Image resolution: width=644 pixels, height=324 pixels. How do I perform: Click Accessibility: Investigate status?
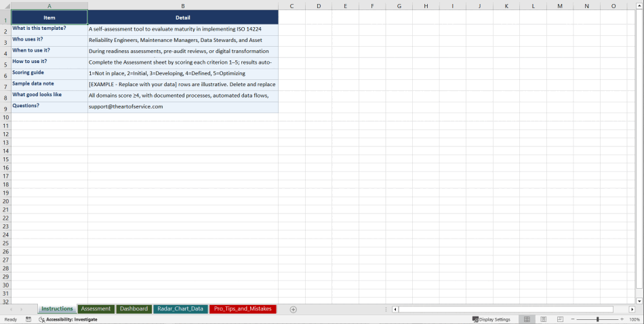click(68, 319)
